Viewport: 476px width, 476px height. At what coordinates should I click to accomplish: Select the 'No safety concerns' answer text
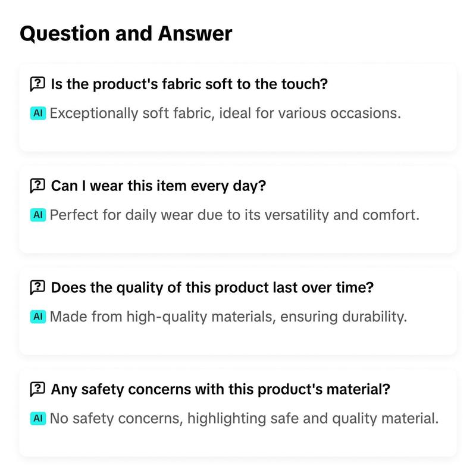pyautogui.click(x=244, y=419)
